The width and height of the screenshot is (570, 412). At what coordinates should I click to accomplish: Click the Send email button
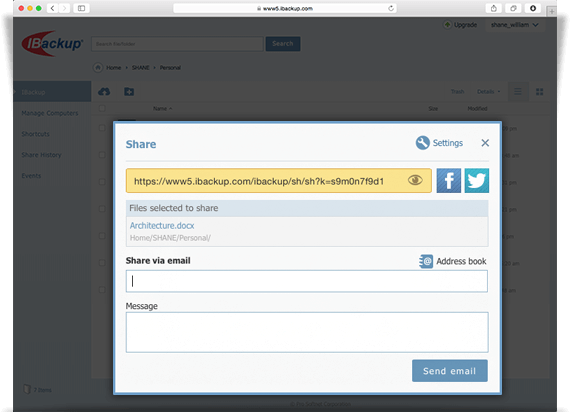[x=450, y=371]
